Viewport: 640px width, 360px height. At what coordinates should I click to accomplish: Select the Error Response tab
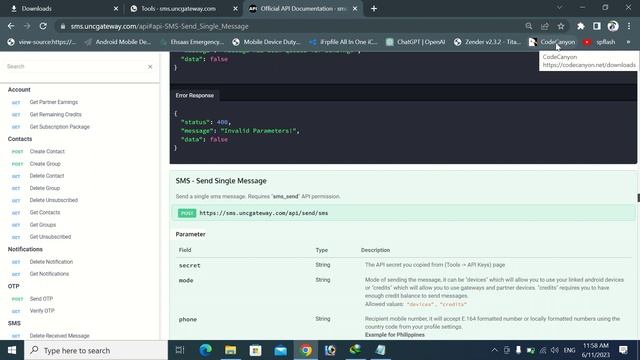[x=195, y=96]
